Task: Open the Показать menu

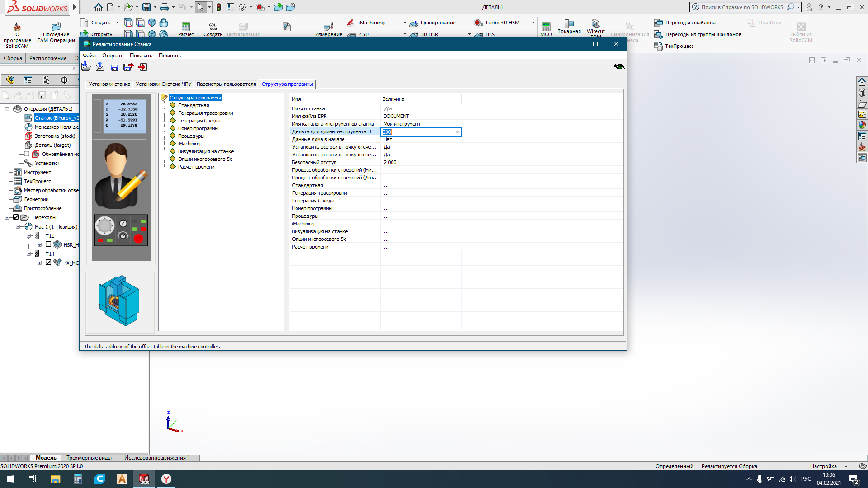Action: point(141,56)
